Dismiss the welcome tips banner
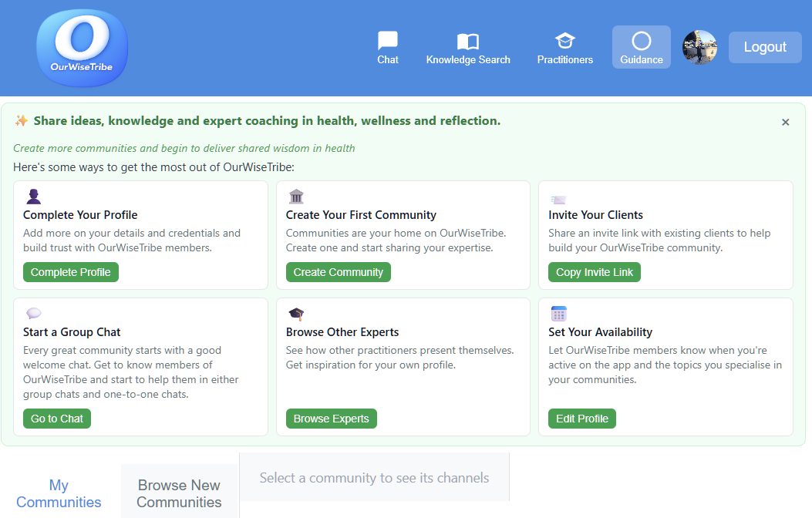 pos(785,122)
